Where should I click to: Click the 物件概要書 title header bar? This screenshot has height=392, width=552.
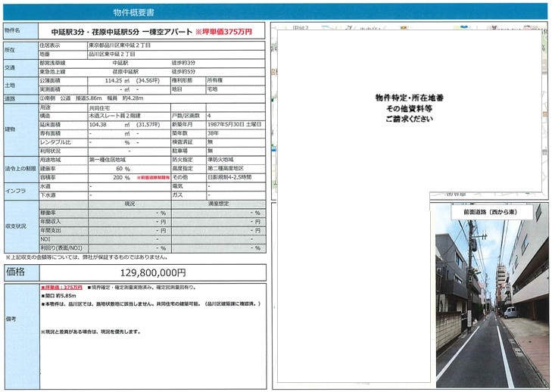[276, 12]
